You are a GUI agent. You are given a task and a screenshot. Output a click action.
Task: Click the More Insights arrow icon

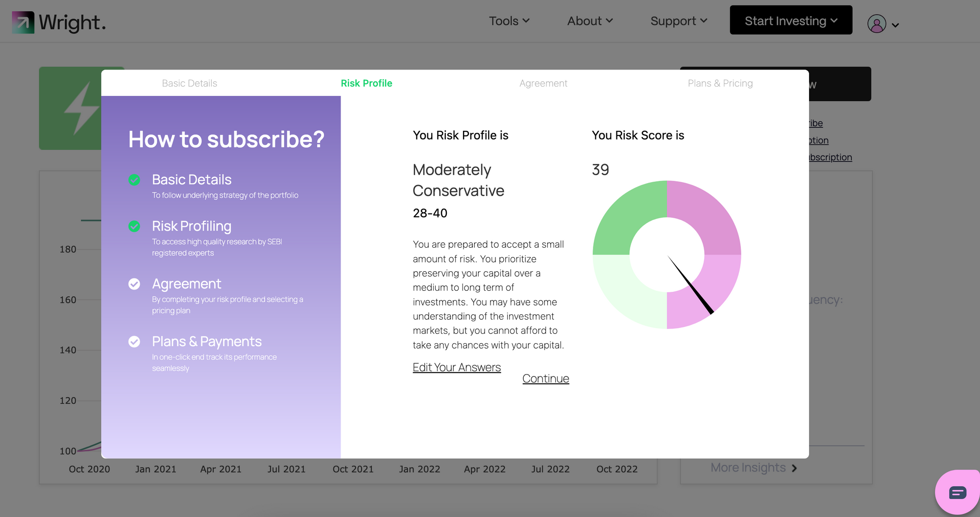[794, 469]
